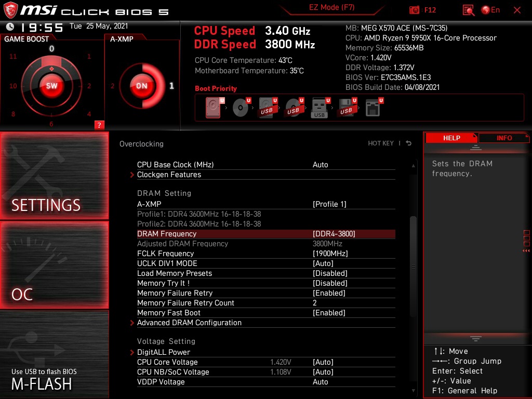Open the HOT KEY list

coord(381,143)
